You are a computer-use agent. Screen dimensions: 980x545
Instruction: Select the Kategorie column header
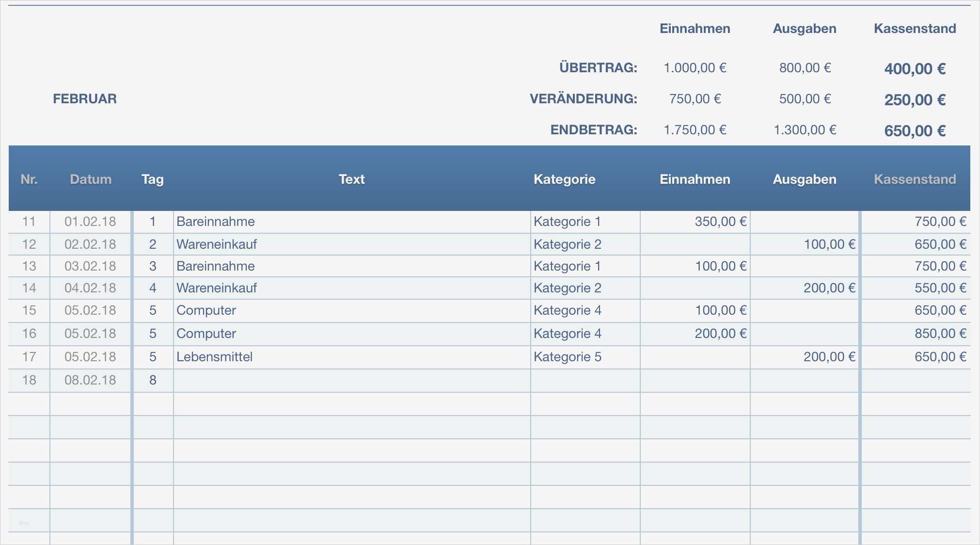[564, 179]
